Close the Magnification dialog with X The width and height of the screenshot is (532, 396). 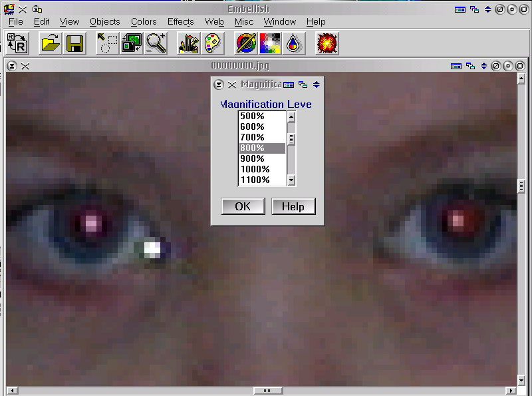pyautogui.click(x=232, y=85)
